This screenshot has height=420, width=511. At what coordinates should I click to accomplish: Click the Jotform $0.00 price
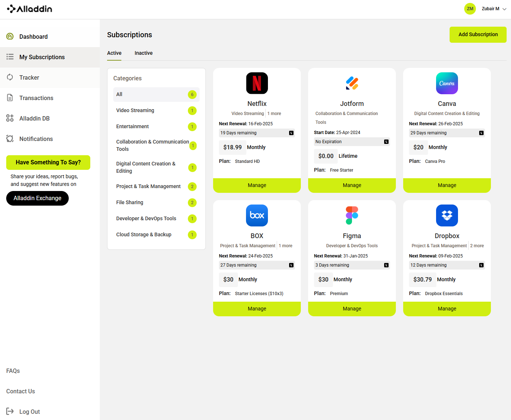pyautogui.click(x=326, y=156)
